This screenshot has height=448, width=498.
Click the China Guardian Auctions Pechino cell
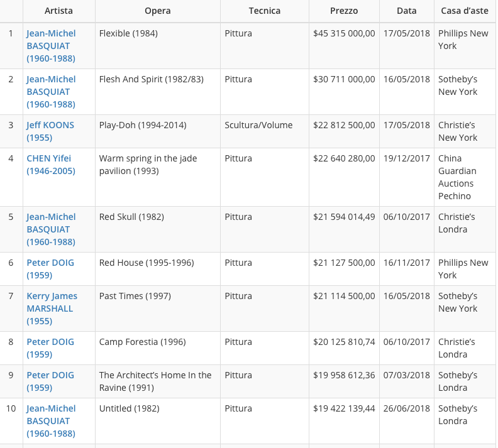click(457, 177)
